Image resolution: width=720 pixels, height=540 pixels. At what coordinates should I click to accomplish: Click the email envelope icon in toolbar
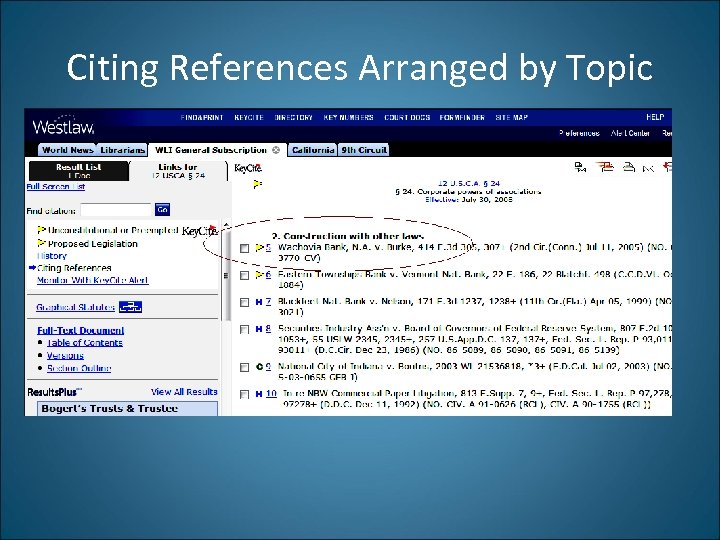click(648, 169)
